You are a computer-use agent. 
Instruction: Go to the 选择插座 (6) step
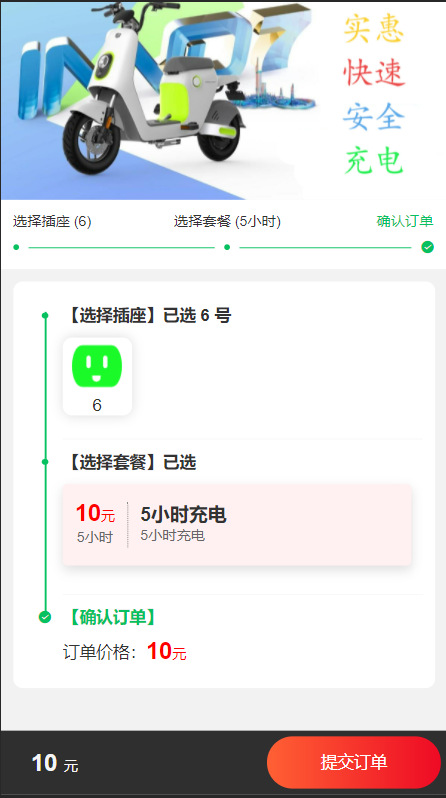tap(52, 222)
